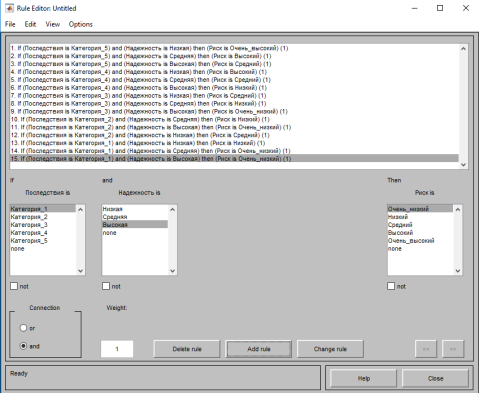Maximize the Rule Editor window
Screen dimensions: 479x394
click(x=440, y=8)
